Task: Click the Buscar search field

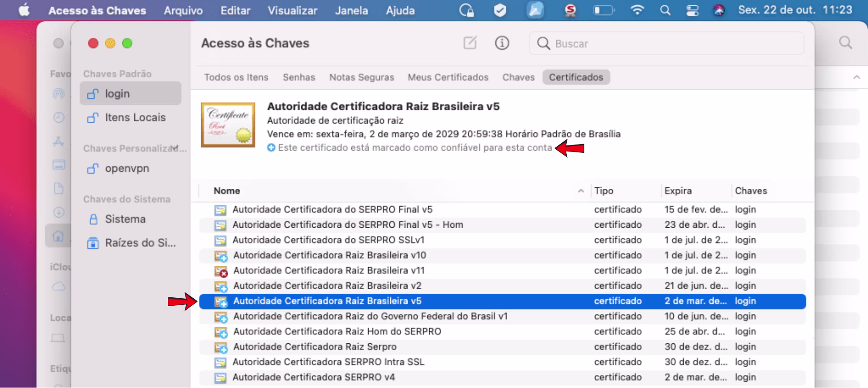Action: click(x=666, y=43)
